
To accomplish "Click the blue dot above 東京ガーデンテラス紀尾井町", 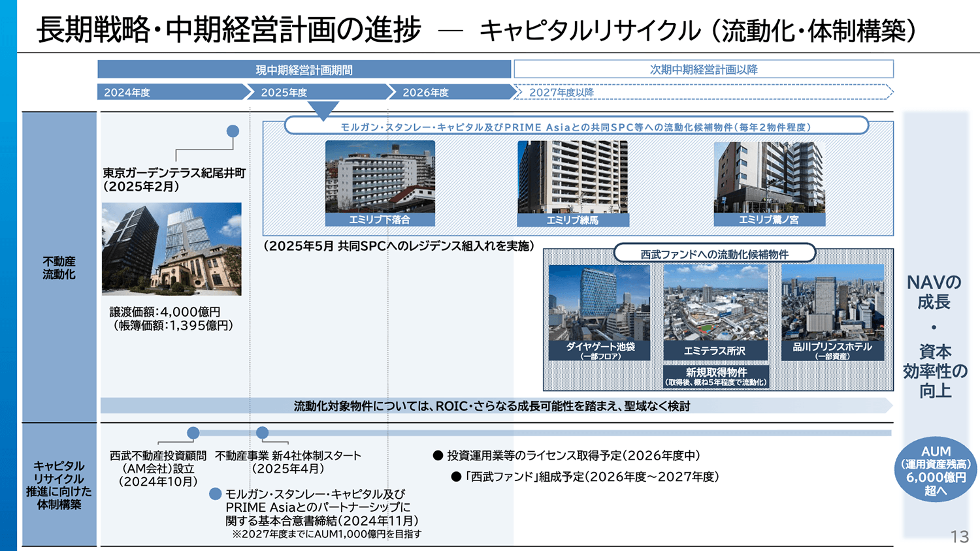I will 233,131.
